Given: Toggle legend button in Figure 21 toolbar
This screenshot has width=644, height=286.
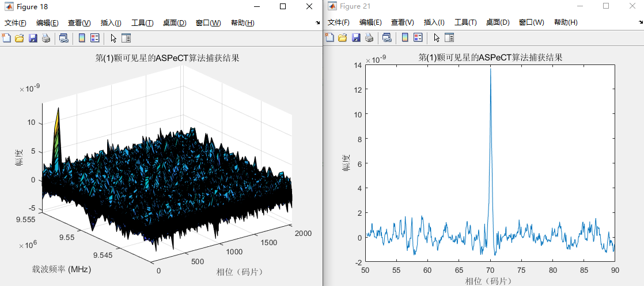Looking at the screenshot, I should pos(418,38).
